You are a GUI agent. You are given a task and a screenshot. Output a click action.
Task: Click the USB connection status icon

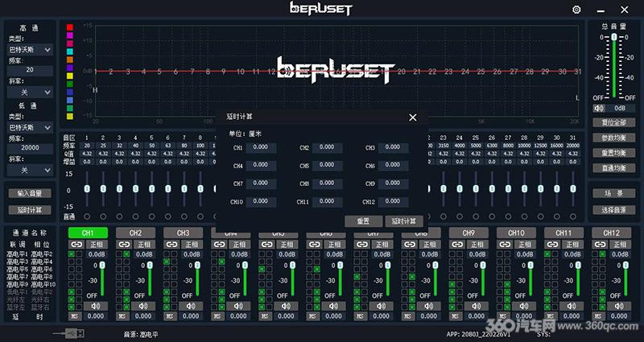click(x=70, y=333)
